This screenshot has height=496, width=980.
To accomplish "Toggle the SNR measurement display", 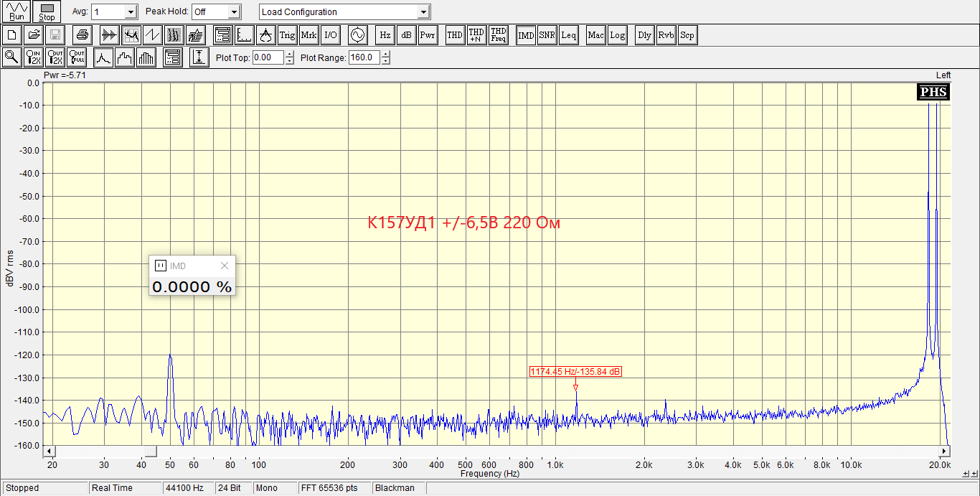I will point(546,34).
